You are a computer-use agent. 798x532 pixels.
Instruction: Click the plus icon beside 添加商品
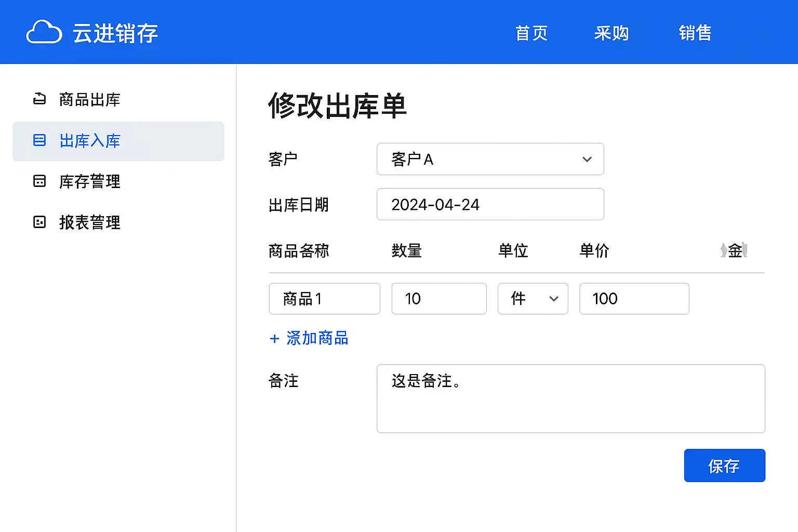pos(274,339)
